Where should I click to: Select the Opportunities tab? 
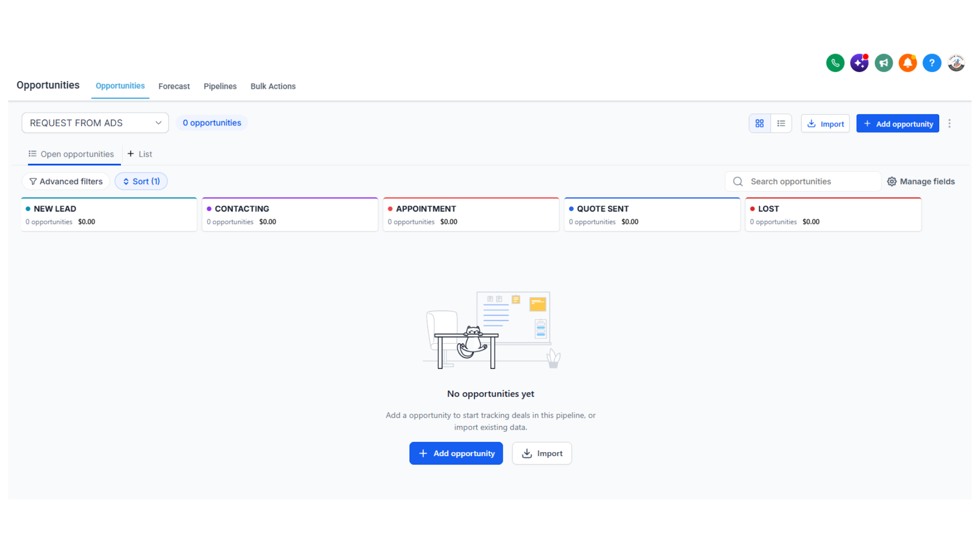(120, 86)
